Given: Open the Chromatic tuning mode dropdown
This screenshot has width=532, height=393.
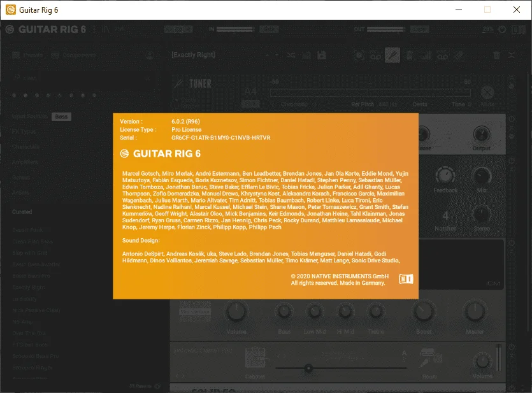Looking at the screenshot, I should pyautogui.click(x=294, y=104).
